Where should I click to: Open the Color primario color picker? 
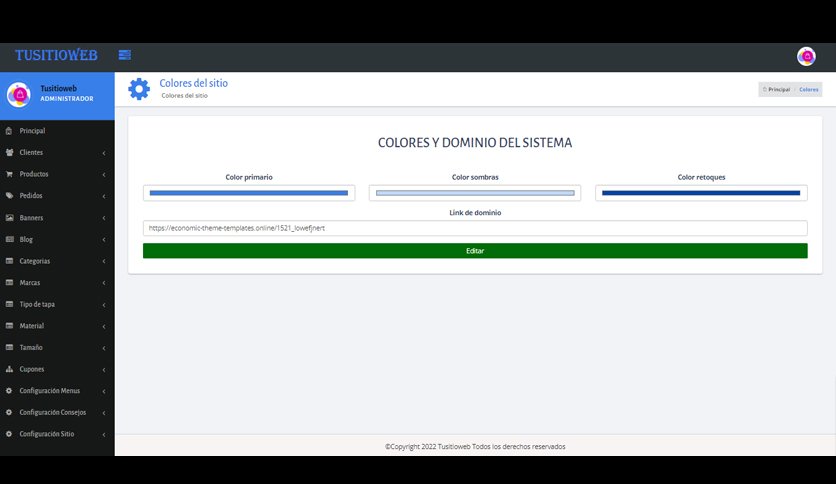tap(249, 193)
